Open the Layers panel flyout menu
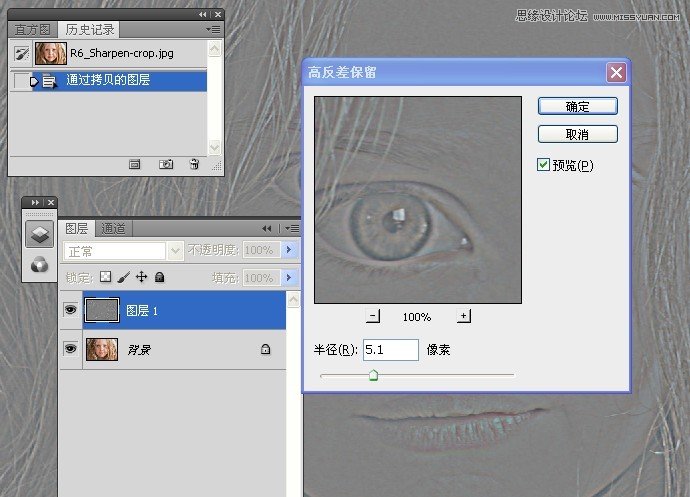The height and width of the screenshot is (497, 690). [292, 228]
